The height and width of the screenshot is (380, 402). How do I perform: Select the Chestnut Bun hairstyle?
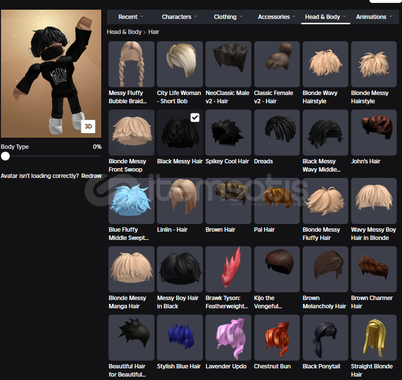277,337
